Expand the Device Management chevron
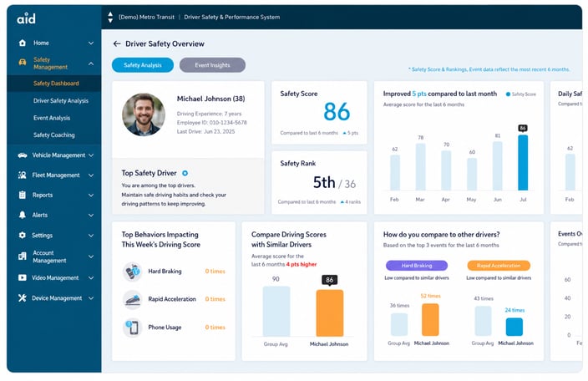Viewport: 588px width, 381px height. 91,298
